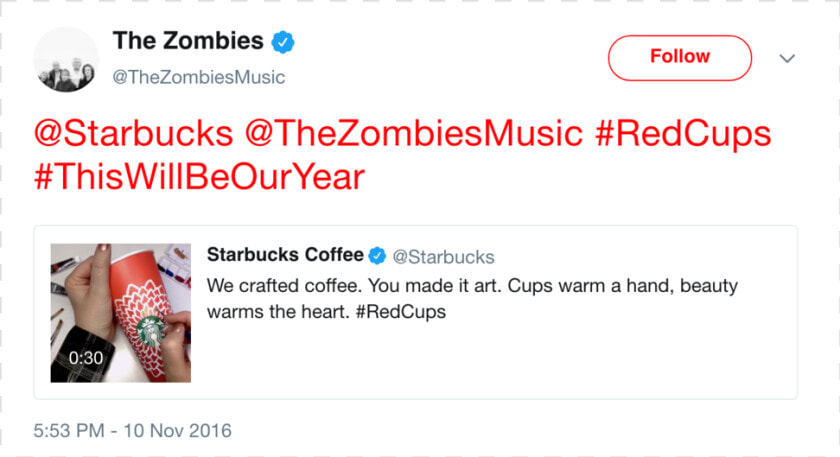
Task: Open the #ThisWillBeOurYear hashtag
Action: pyautogui.click(x=199, y=177)
